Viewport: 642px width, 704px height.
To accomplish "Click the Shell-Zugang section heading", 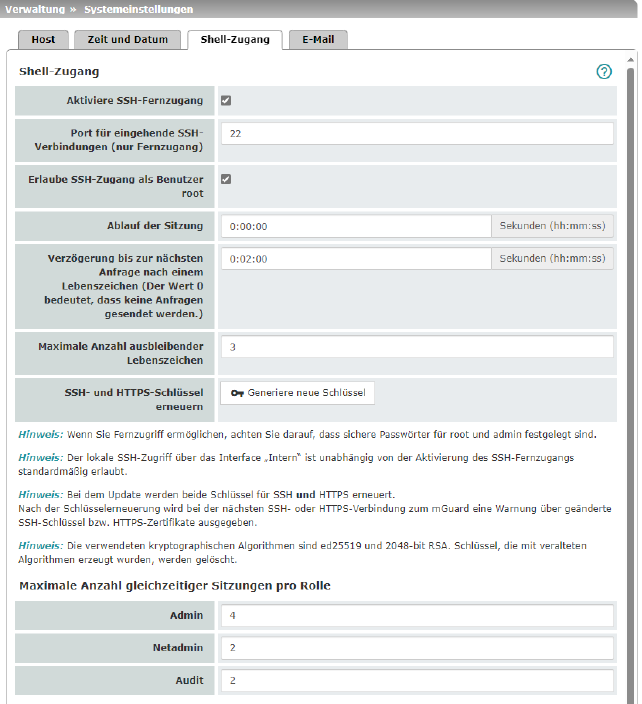I will point(59,72).
